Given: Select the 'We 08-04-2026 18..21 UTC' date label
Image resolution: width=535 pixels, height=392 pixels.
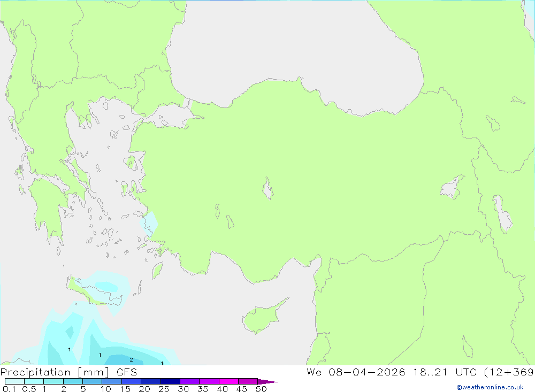Looking at the screenshot, I should tap(392, 372).
